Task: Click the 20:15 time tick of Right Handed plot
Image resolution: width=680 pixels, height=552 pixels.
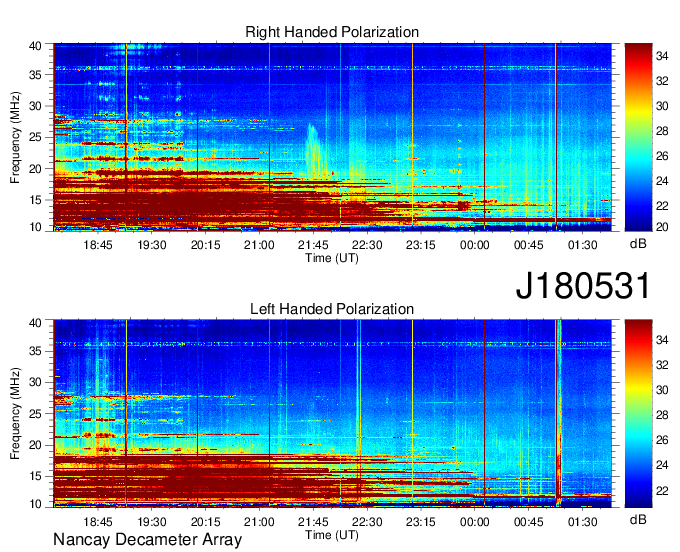Action: click(x=206, y=245)
